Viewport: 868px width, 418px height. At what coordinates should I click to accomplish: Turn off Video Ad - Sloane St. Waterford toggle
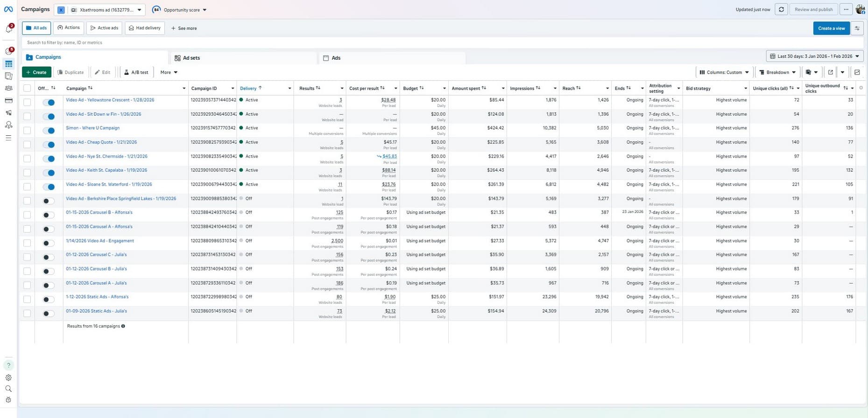tap(49, 187)
